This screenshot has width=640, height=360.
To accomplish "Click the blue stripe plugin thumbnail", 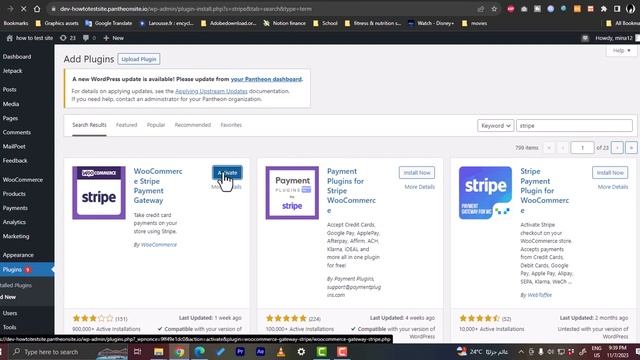I will 485,193.
